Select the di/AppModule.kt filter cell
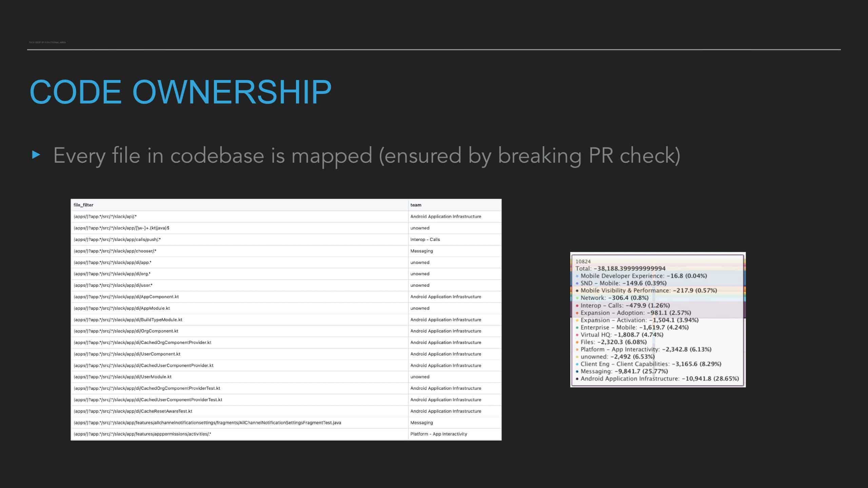 [239, 308]
